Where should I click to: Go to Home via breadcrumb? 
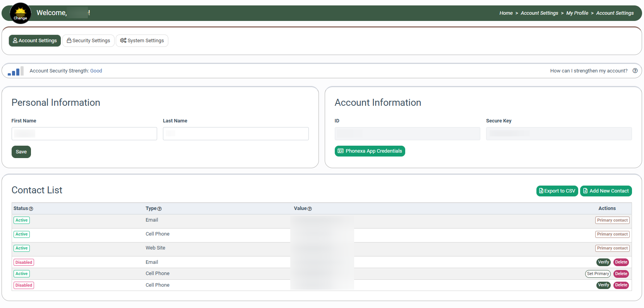[506, 13]
